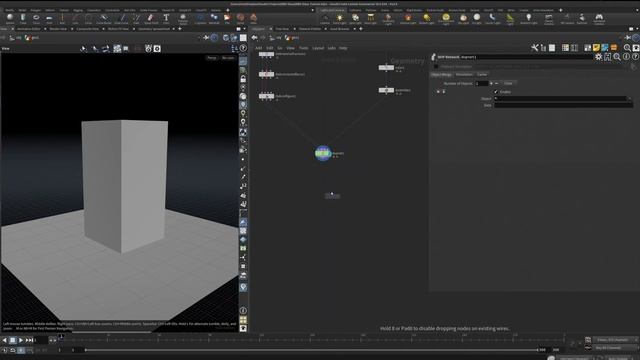Add a Gamepad Camera from the shelf
This screenshot has height=360, width=640.
click(599, 18)
